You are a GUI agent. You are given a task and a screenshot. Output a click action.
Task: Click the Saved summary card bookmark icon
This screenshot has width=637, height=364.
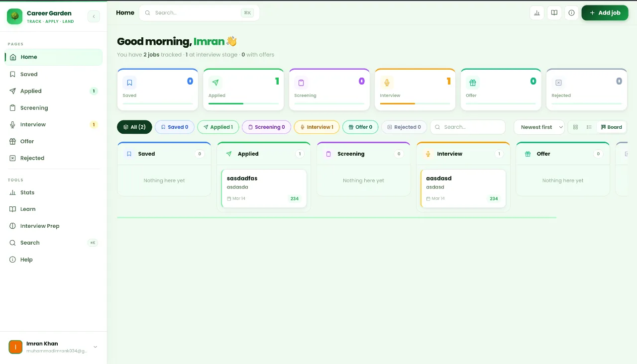[129, 83]
